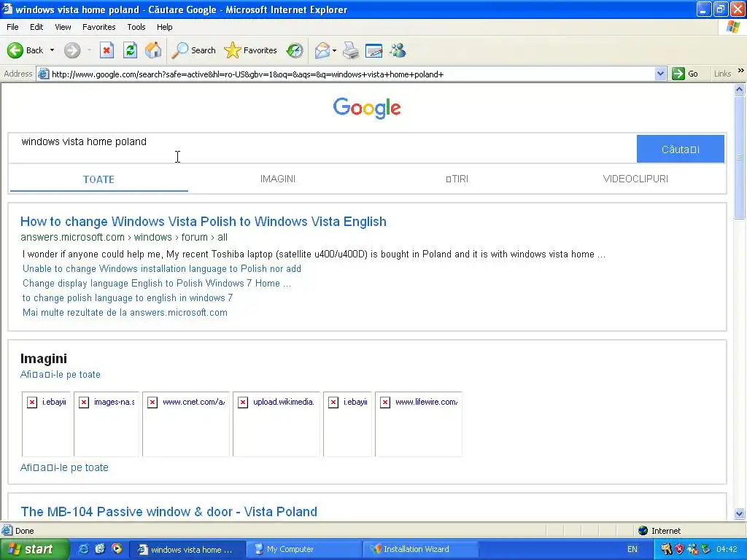Open Change display language English to Polish link
Image resolution: width=747 pixels, height=560 pixels.
click(x=157, y=284)
